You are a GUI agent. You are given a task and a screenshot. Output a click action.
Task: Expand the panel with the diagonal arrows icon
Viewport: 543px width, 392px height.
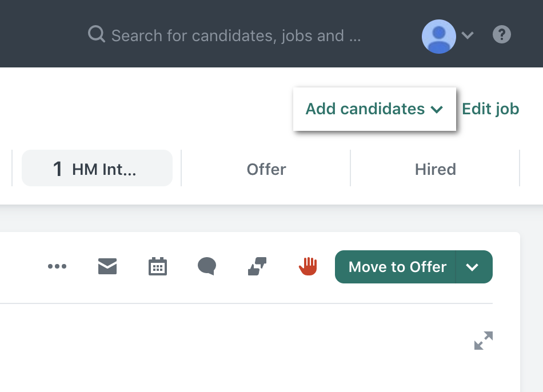click(483, 341)
